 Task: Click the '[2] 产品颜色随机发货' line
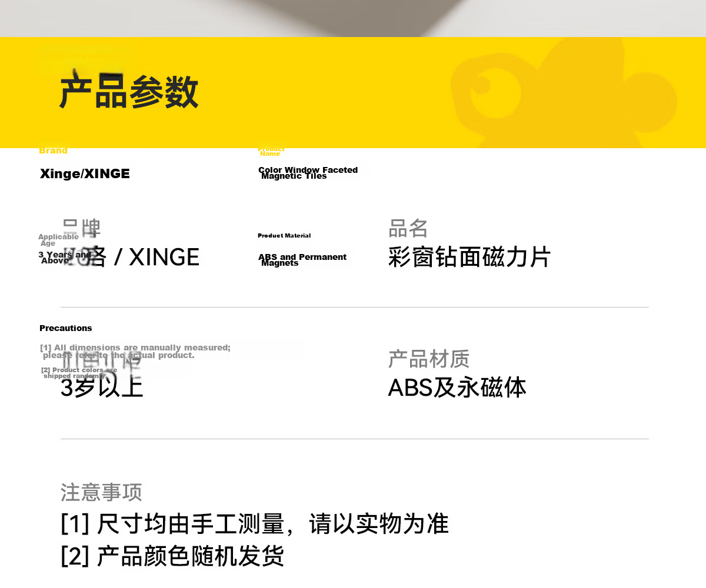(x=172, y=556)
